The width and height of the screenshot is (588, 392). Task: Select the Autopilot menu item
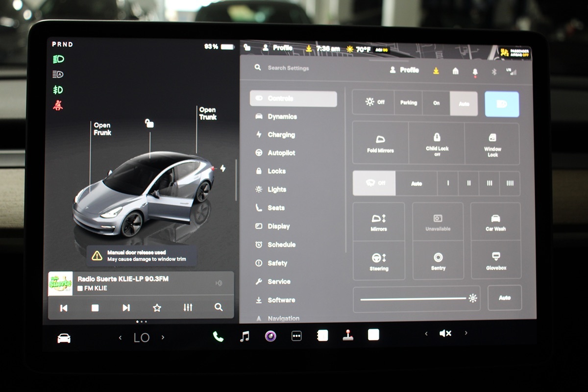click(281, 153)
